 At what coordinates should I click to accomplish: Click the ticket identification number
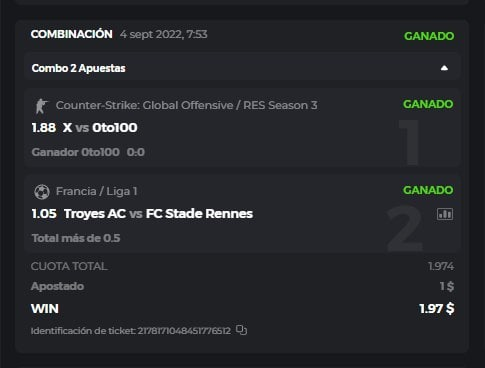pyautogui.click(x=184, y=331)
